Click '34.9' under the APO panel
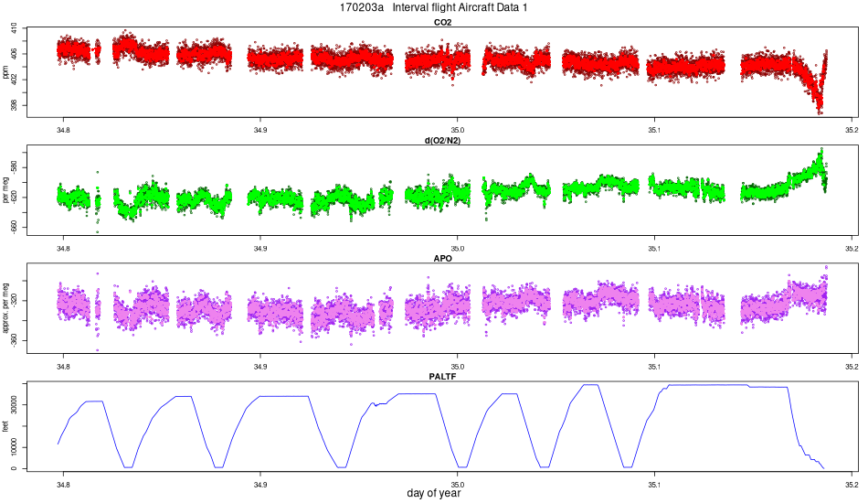 [x=260, y=366]
